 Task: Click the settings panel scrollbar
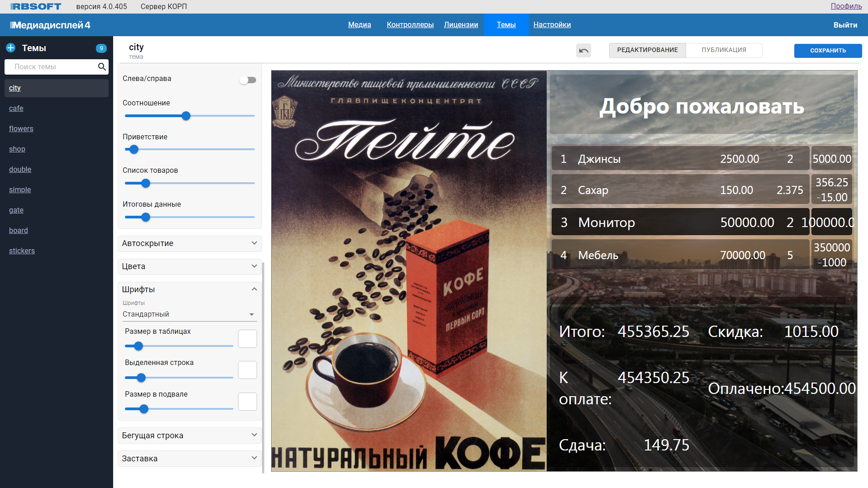pyautogui.click(x=263, y=367)
